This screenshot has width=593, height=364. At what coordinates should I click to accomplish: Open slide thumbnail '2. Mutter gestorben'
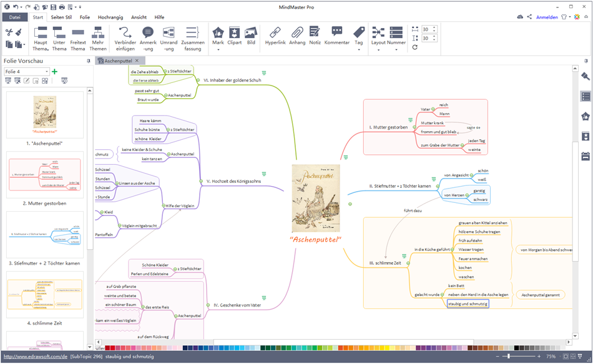point(44,175)
